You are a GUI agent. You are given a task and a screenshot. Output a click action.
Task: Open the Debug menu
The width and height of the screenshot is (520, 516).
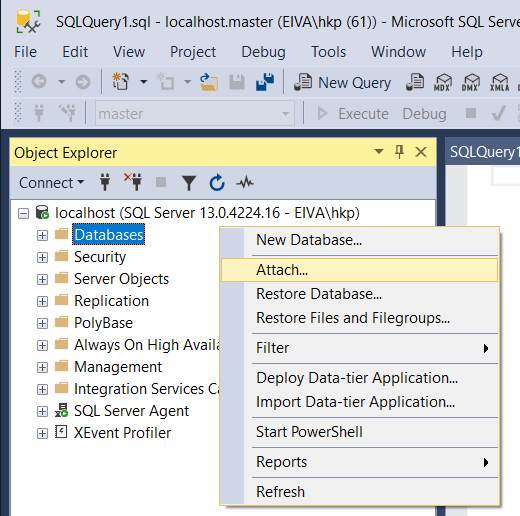263,52
